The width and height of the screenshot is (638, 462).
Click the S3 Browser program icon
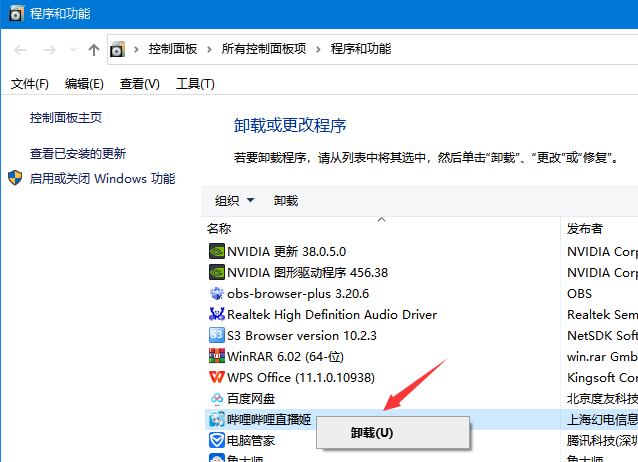click(x=216, y=335)
